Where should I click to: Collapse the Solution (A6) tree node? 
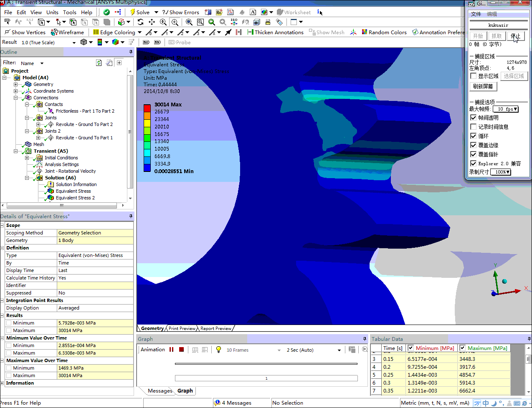point(27,178)
